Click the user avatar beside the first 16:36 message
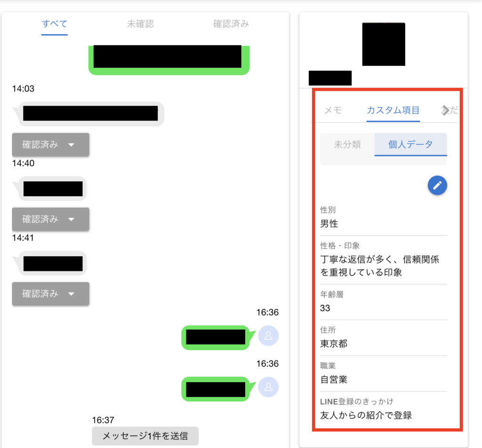 pos(268,336)
